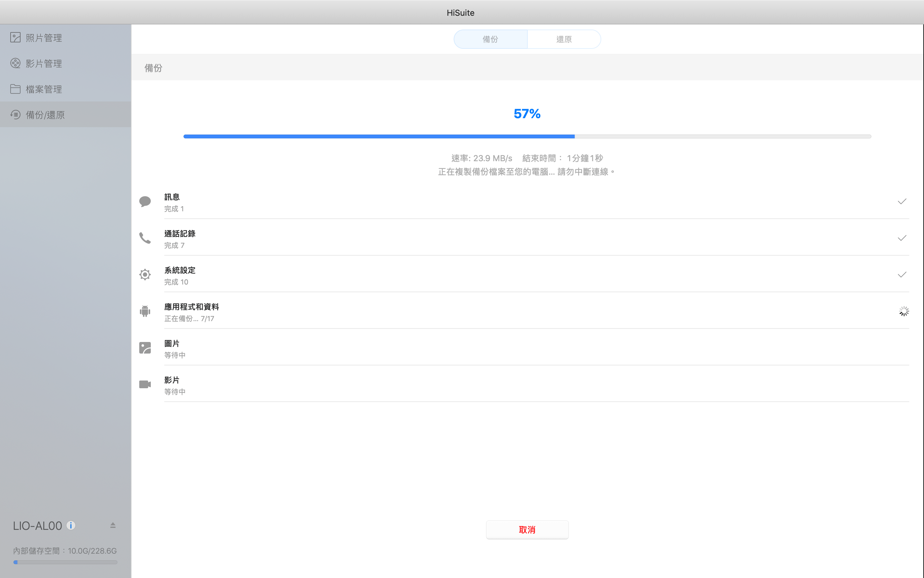
Task: Click the checkmark on the 系統設定 row
Action: click(x=902, y=275)
